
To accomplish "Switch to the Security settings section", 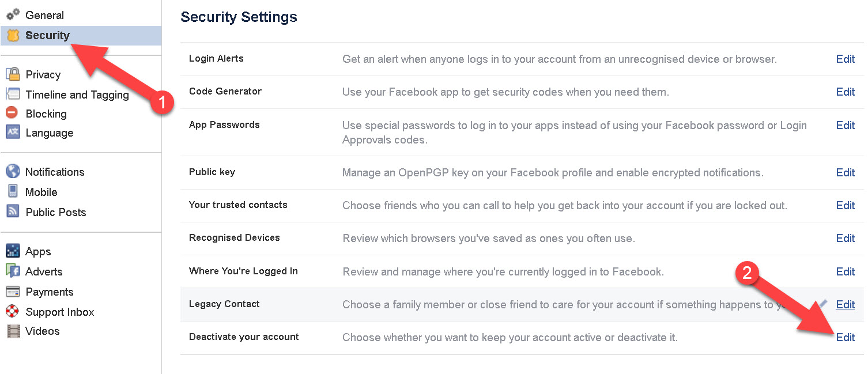I will [47, 35].
